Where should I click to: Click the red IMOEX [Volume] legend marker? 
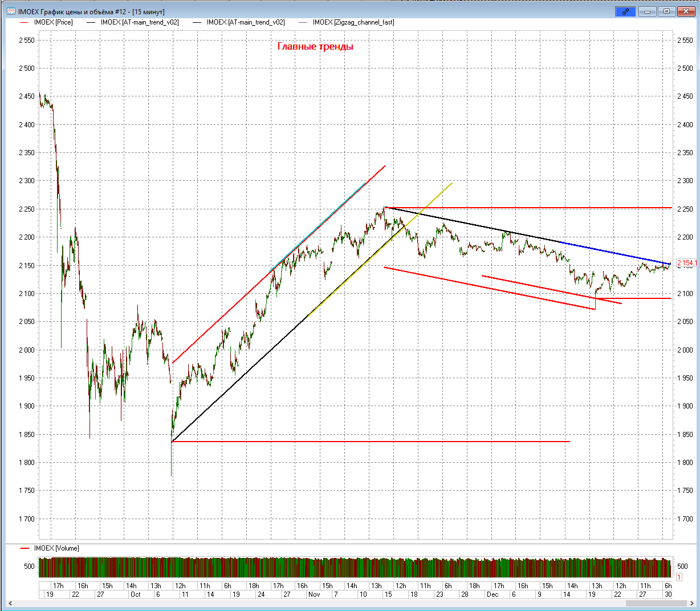(25, 548)
